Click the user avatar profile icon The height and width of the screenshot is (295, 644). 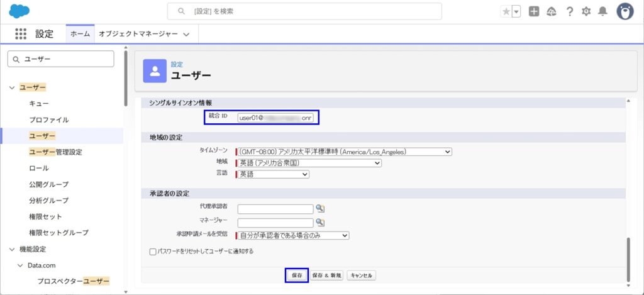pyautogui.click(x=625, y=11)
